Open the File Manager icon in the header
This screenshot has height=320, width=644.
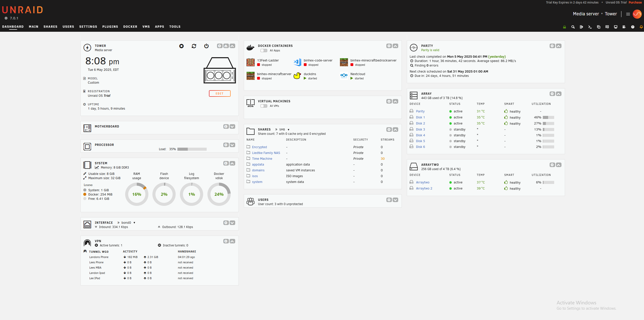[599, 27]
